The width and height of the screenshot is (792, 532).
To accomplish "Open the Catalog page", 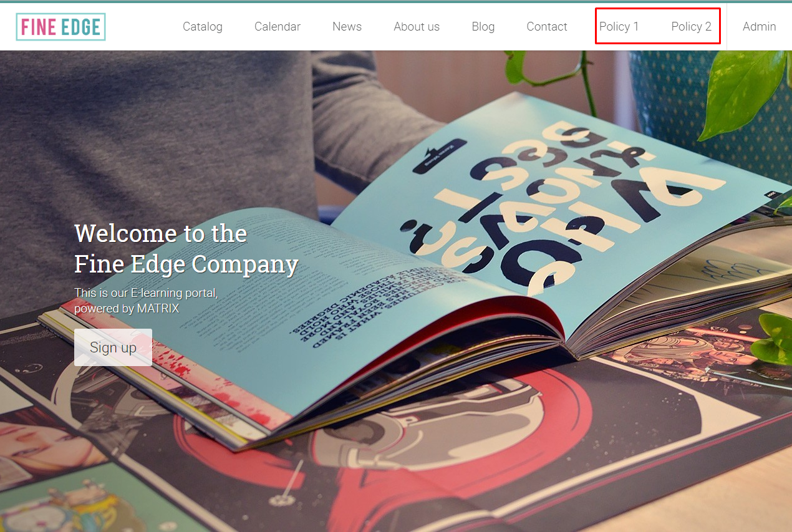I will pyautogui.click(x=203, y=27).
